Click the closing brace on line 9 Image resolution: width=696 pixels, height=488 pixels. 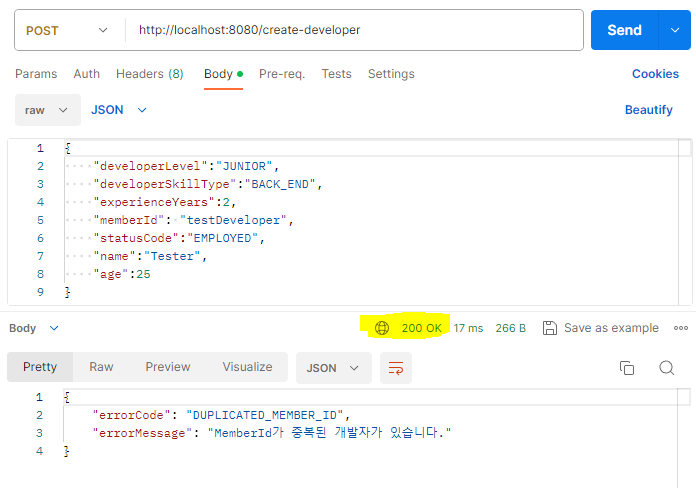click(67, 292)
